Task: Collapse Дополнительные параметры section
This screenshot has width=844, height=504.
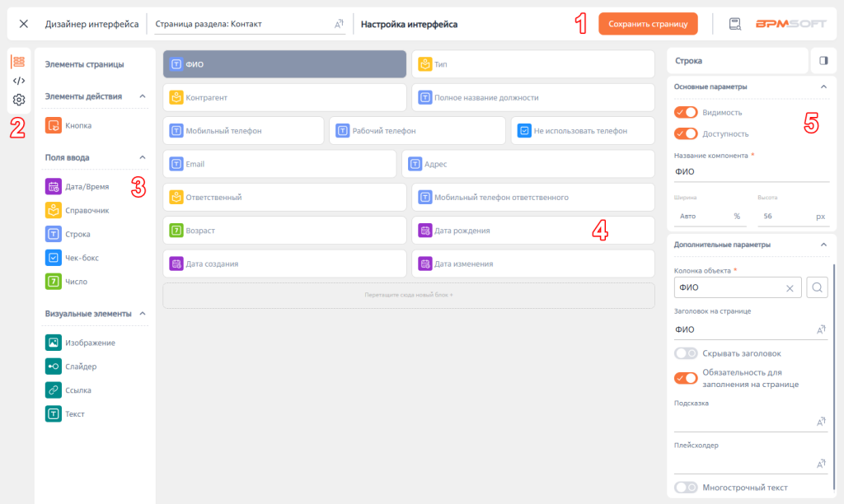Action: (823, 245)
